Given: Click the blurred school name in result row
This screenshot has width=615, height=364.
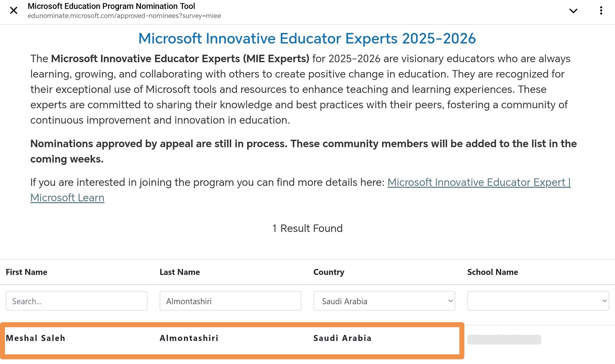Looking at the screenshot, I should pos(504,340).
